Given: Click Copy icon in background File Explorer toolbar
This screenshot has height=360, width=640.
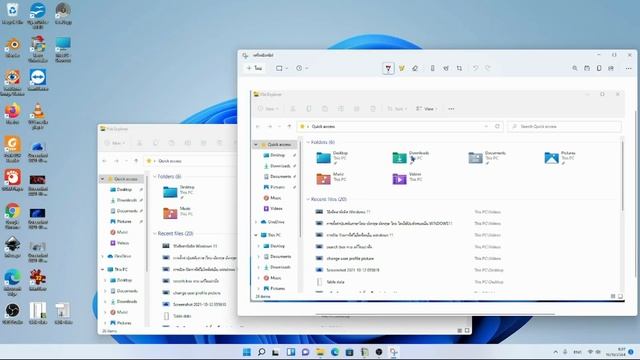Looking at the screenshot, I should 156,143.
